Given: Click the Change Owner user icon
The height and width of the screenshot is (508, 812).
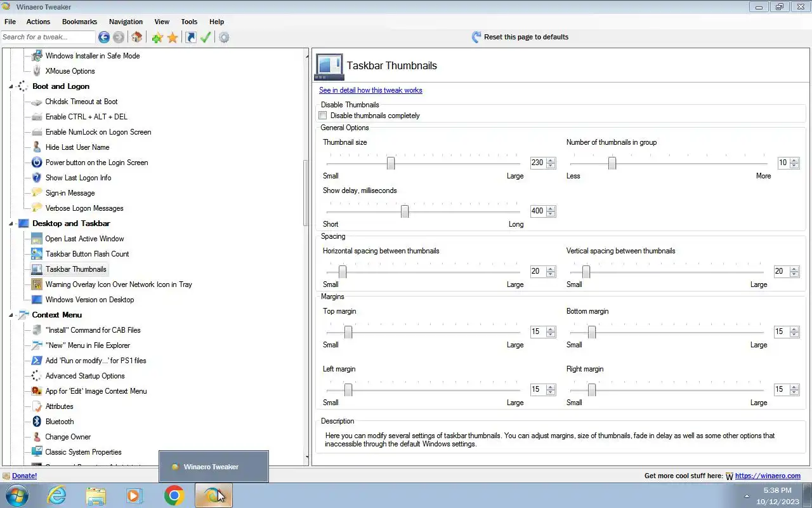Looking at the screenshot, I should pos(37,437).
